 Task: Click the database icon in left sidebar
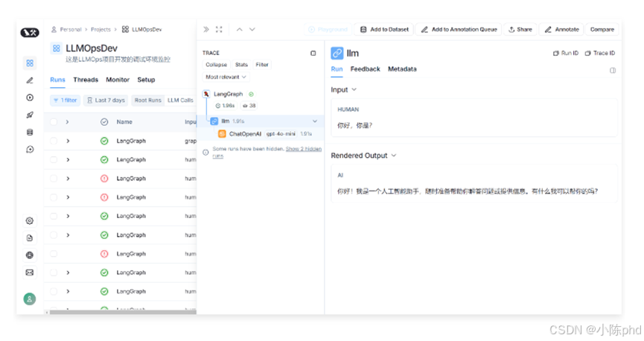(30, 132)
